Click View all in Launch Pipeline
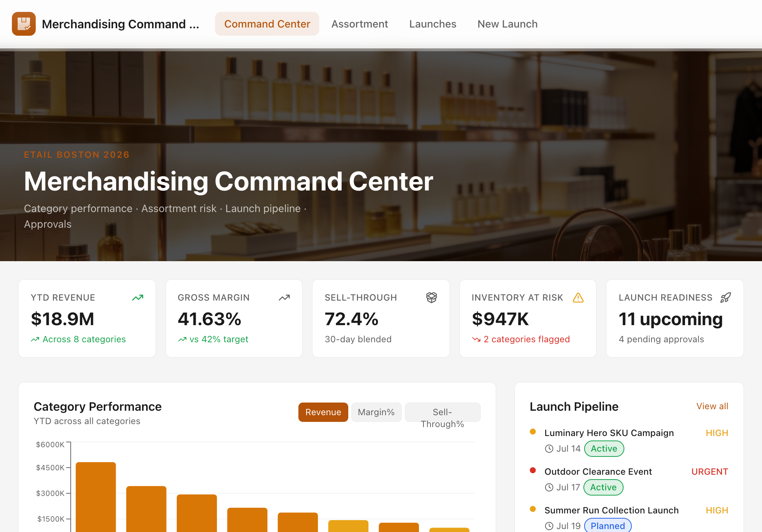The image size is (762, 532). tap(712, 406)
